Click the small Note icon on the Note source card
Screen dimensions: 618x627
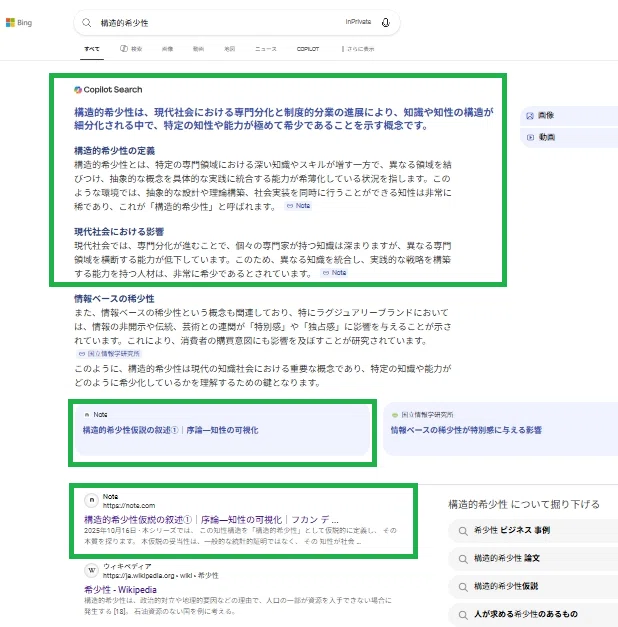point(87,415)
